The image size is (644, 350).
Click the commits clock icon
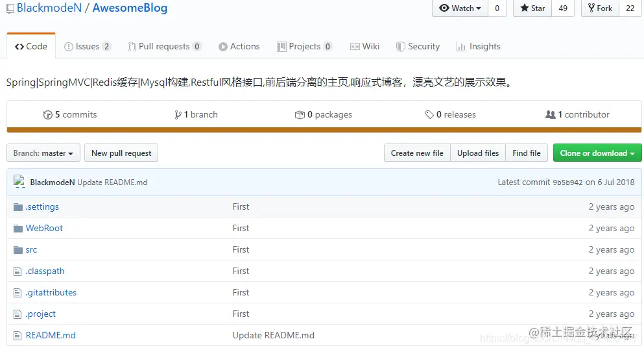(47, 115)
